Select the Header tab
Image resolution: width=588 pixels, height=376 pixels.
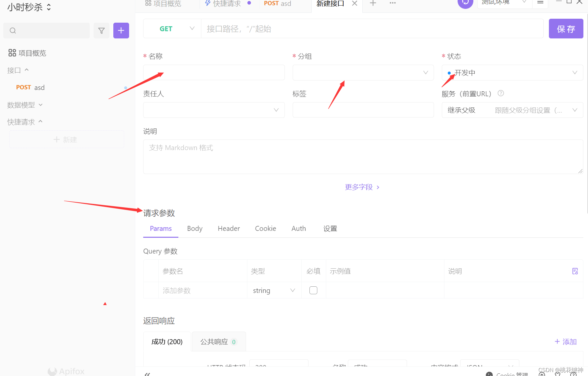coord(229,229)
